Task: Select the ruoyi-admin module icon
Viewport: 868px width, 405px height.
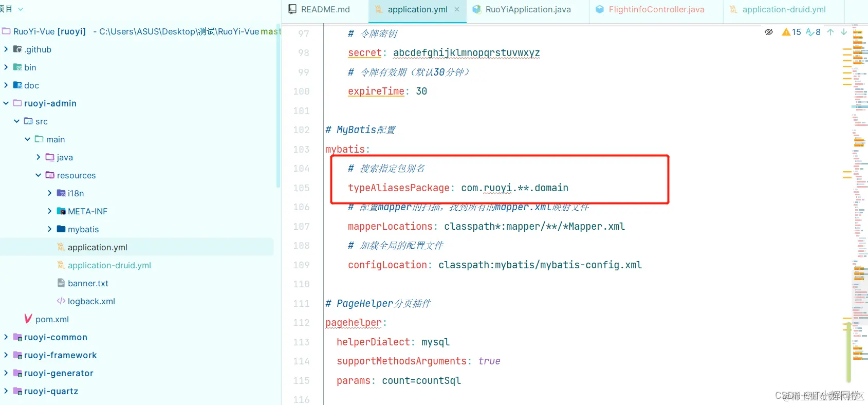Action: [x=17, y=103]
